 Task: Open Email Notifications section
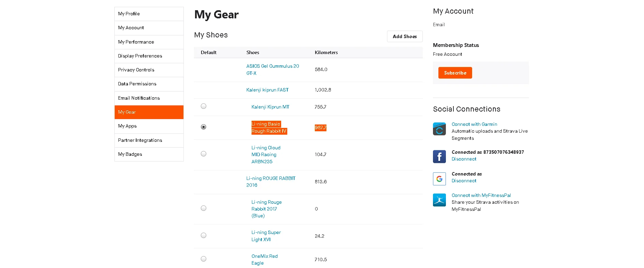139,98
